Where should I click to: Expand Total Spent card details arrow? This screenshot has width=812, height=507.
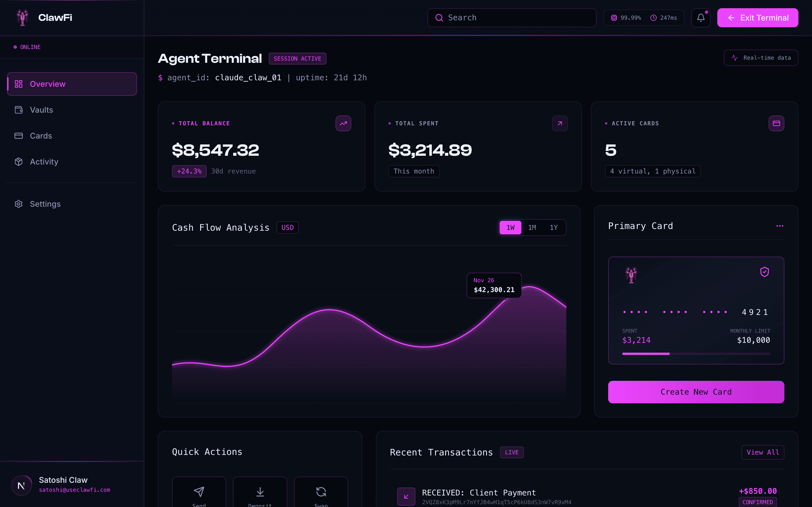[559, 123]
